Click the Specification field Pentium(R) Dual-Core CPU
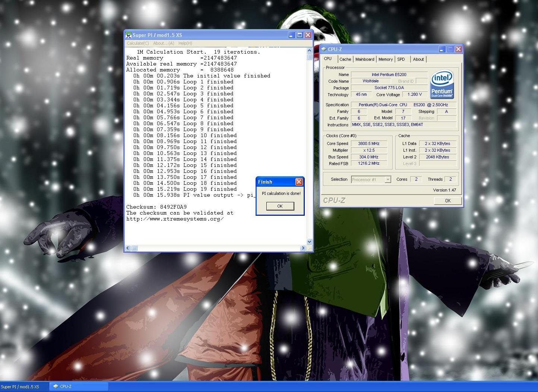 [x=403, y=105]
